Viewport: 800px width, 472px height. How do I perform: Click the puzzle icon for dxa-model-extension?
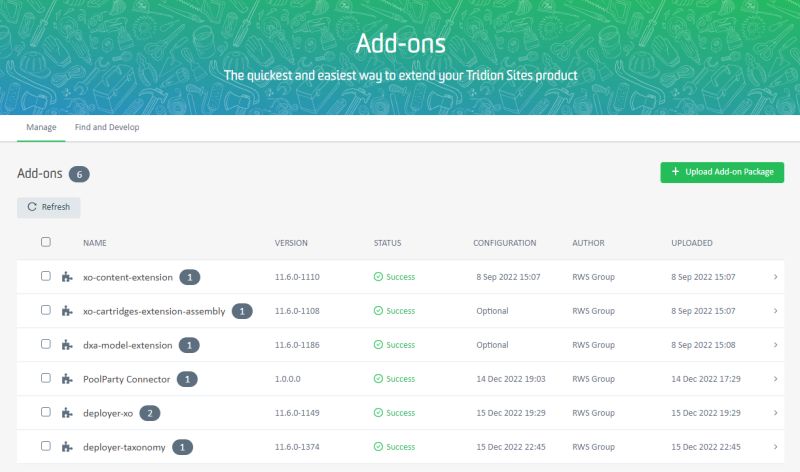(67, 345)
